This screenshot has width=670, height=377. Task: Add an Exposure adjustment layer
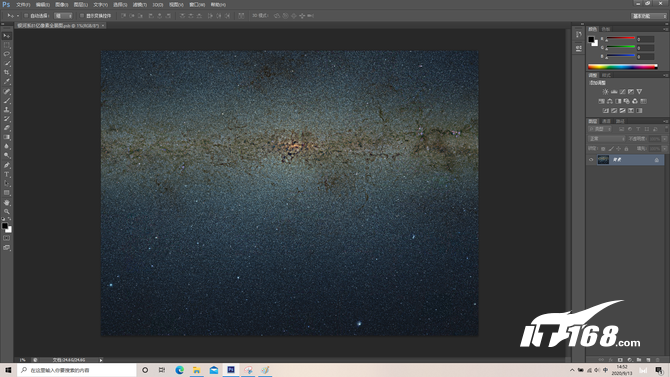(x=631, y=91)
